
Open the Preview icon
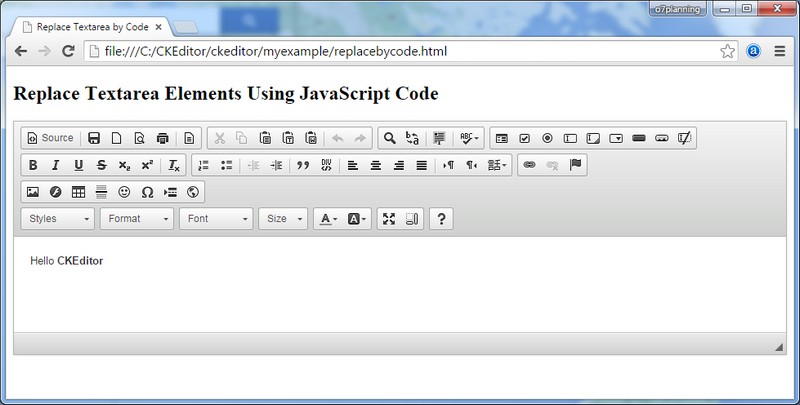pyautogui.click(x=139, y=138)
